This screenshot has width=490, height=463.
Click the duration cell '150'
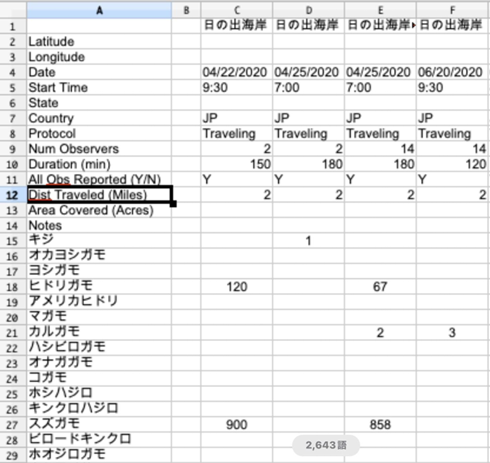[237, 164]
